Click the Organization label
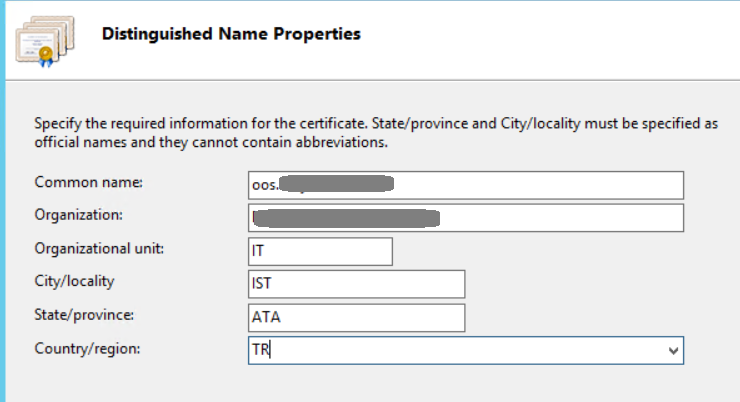This screenshot has height=402, width=740. [x=78, y=215]
